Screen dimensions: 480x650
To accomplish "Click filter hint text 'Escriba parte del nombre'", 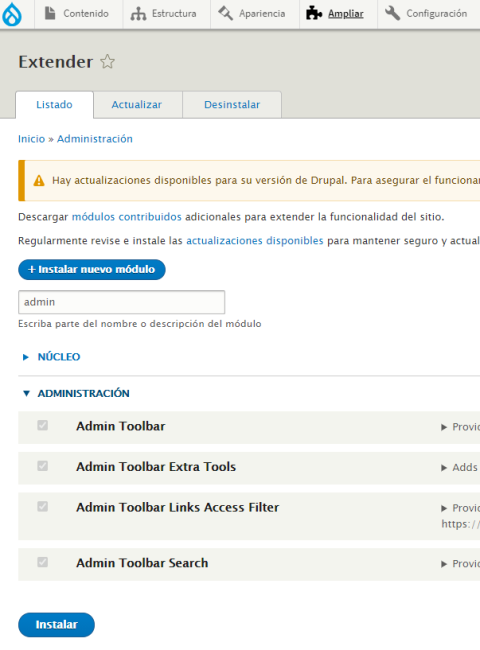I will coord(140,324).
